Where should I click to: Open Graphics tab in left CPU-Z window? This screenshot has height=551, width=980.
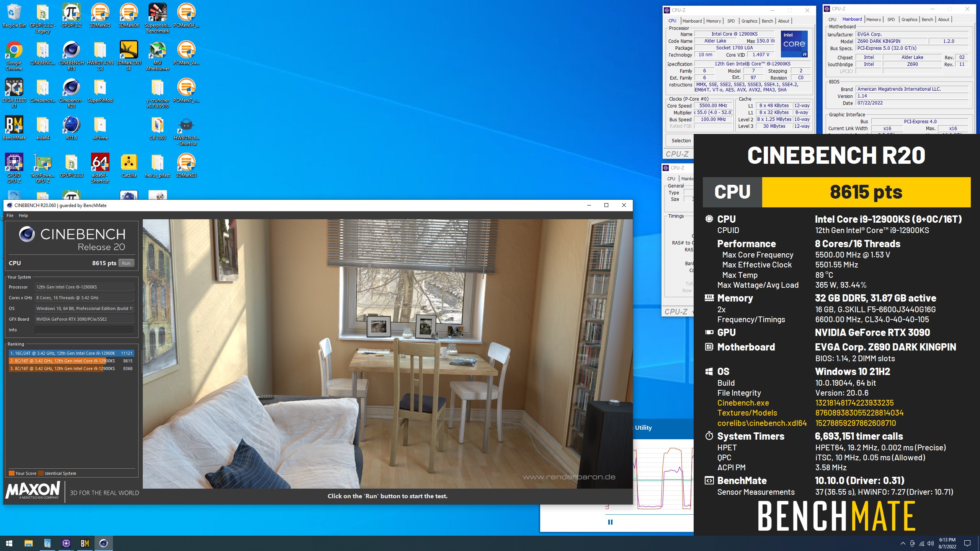point(749,21)
